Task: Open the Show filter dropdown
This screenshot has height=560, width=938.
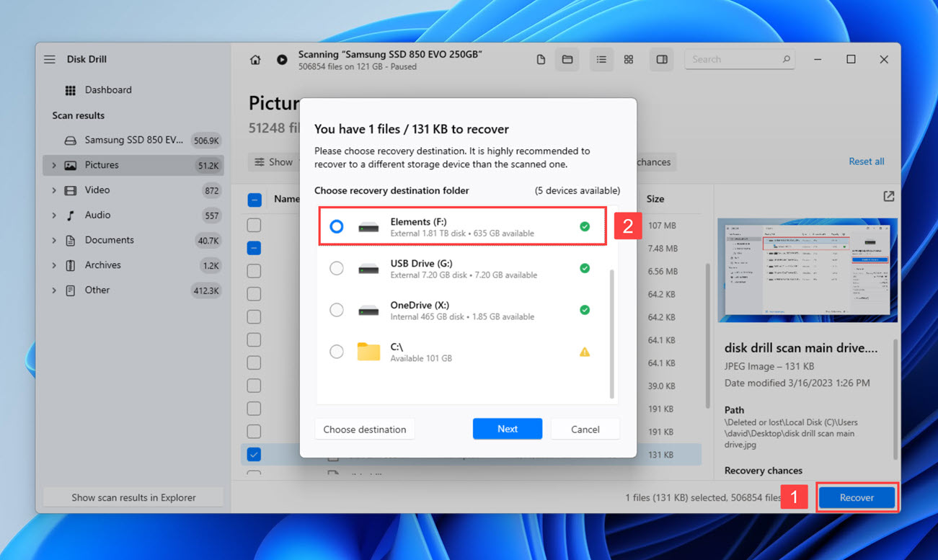Action: pyautogui.click(x=273, y=162)
